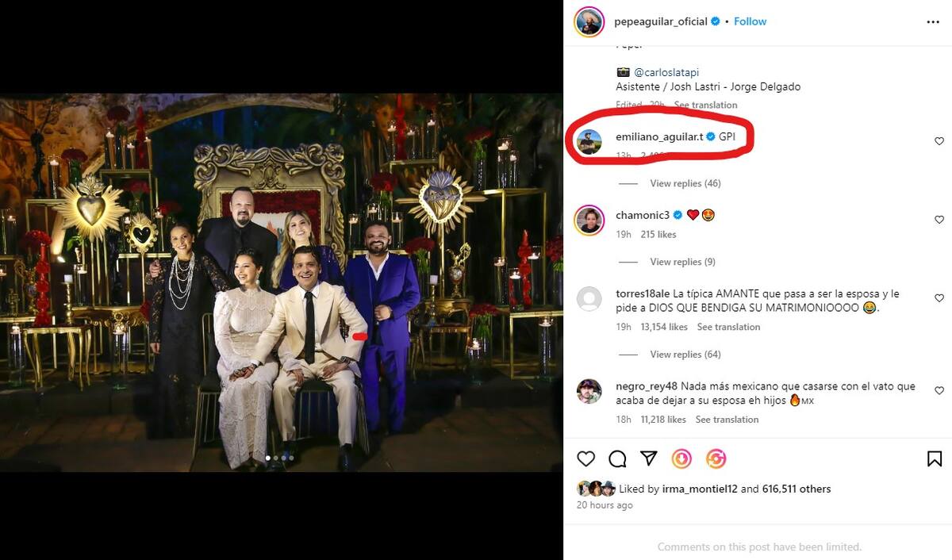Open pepeaguilar_oficial profile picture
The height and width of the screenshot is (560, 952).
[x=589, y=22]
